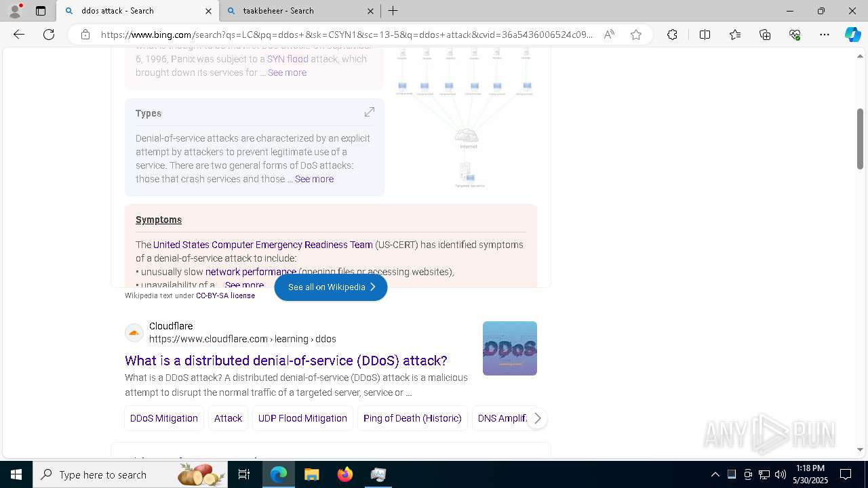This screenshot has width=868, height=488.
Task: Switch to the taakbeheer - Search tab
Action: pyautogui.click(x=300, y=11)
